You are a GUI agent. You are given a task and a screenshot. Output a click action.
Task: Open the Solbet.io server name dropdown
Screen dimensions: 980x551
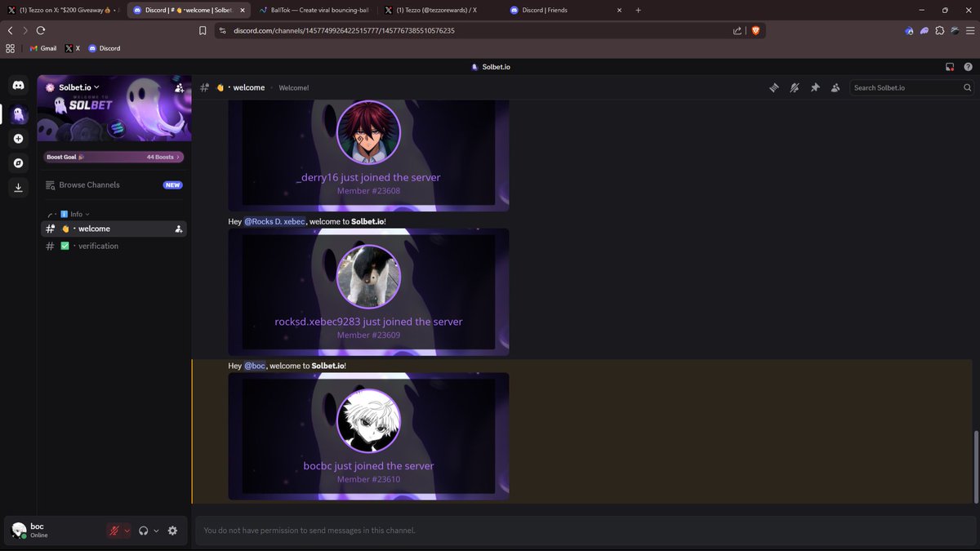pos(79,87)
